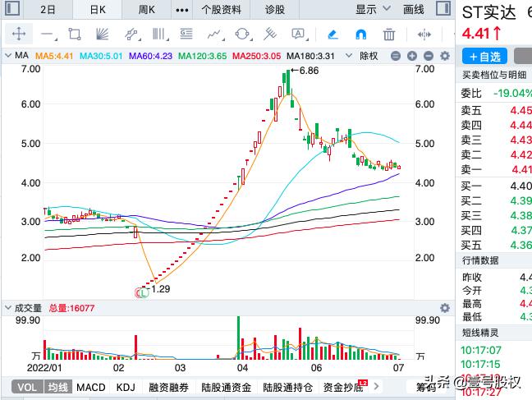Click the 行情数据 section header
The width and height of the screenshot is (532, 400).
pos(480,260)
